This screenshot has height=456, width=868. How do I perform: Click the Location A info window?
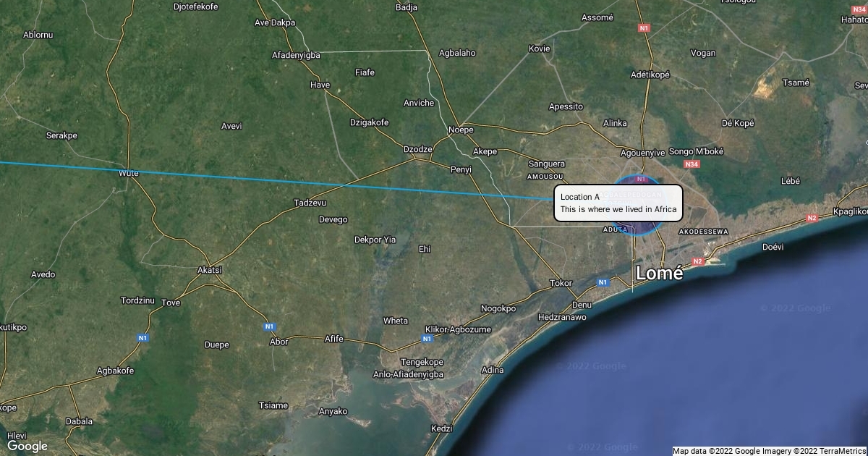tap(618, 203)
